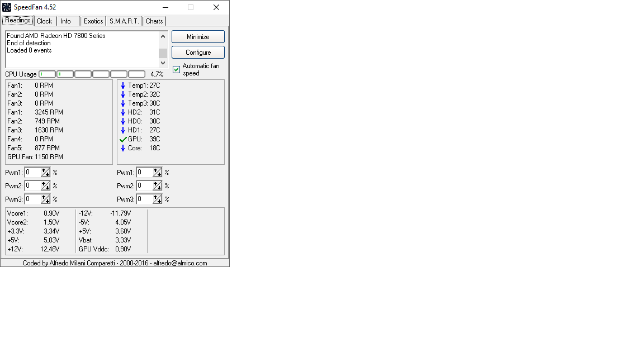
Task: Click the left Pwm1 spinner arrows
Action: pos(46,173)
